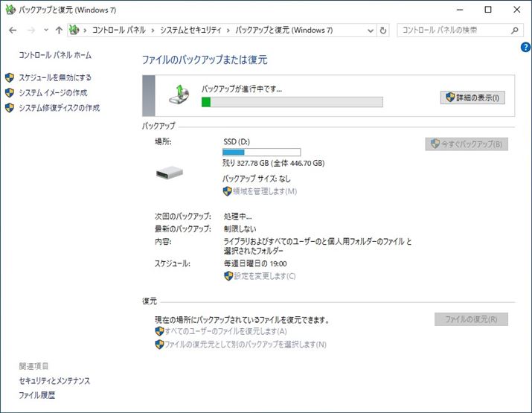Open 設定を変更します(C) link
This screenshot has width=532, height=413.
[x=265, y=276]
